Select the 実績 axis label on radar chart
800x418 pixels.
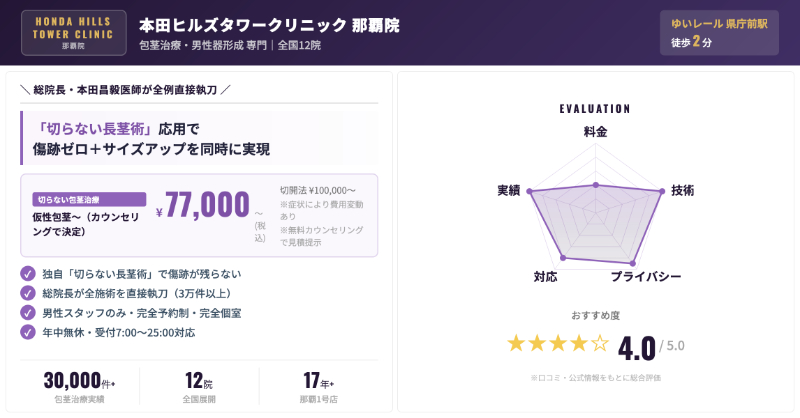click(508, 190)
